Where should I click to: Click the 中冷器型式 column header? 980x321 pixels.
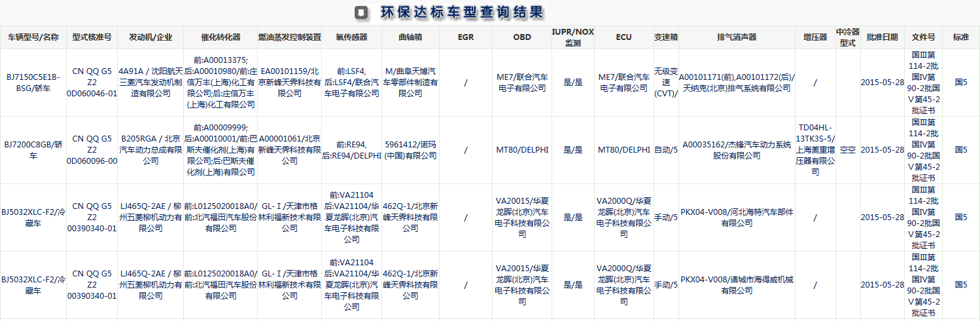(x=848, y=37)
